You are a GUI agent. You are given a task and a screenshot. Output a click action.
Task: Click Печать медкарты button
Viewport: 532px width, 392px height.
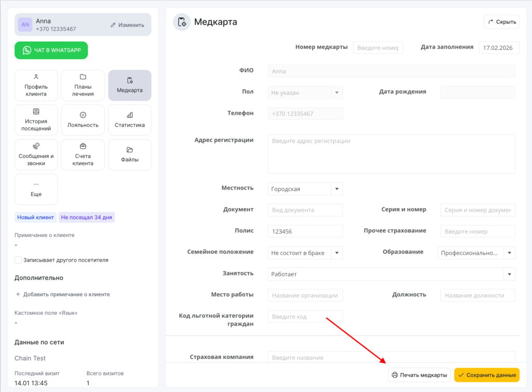point(419,375)
